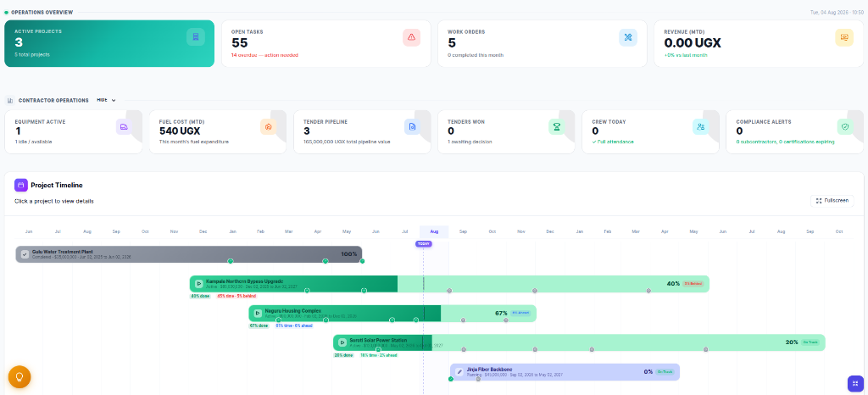This screenshot has width=868, height=395.
Task: Click '14 overdue — action needed' text
Action: coord(264,55)
